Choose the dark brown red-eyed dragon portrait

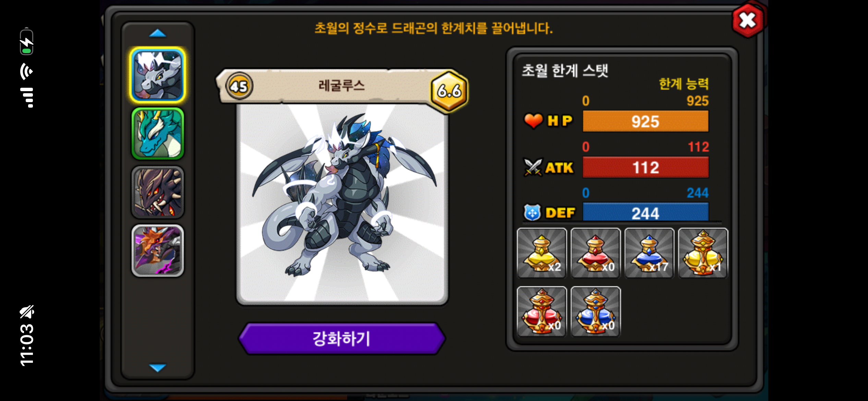tap(158, 192)
